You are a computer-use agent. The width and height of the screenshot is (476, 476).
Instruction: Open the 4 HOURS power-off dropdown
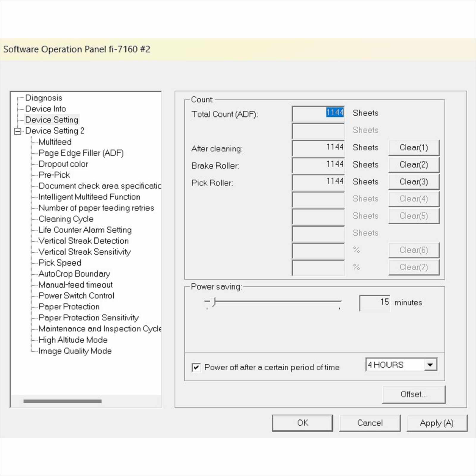tap(430, 365)
